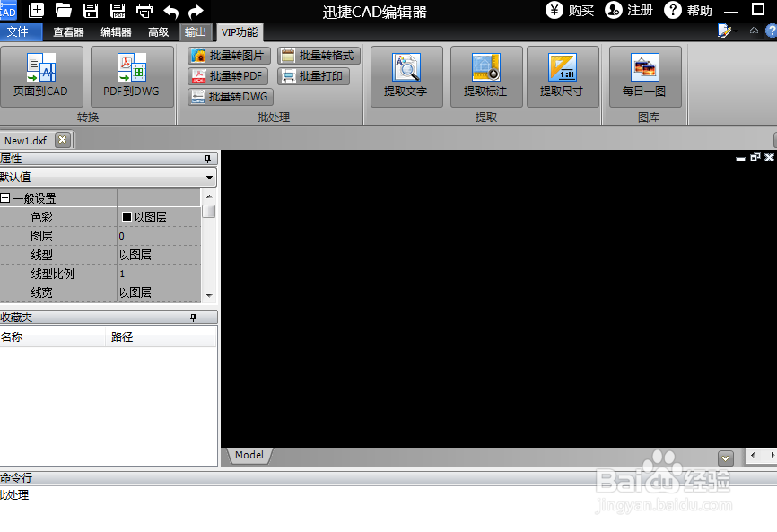Redo action with forward arrow icon
This screenshot has width=777, height=532.
(x=196, y=11)
